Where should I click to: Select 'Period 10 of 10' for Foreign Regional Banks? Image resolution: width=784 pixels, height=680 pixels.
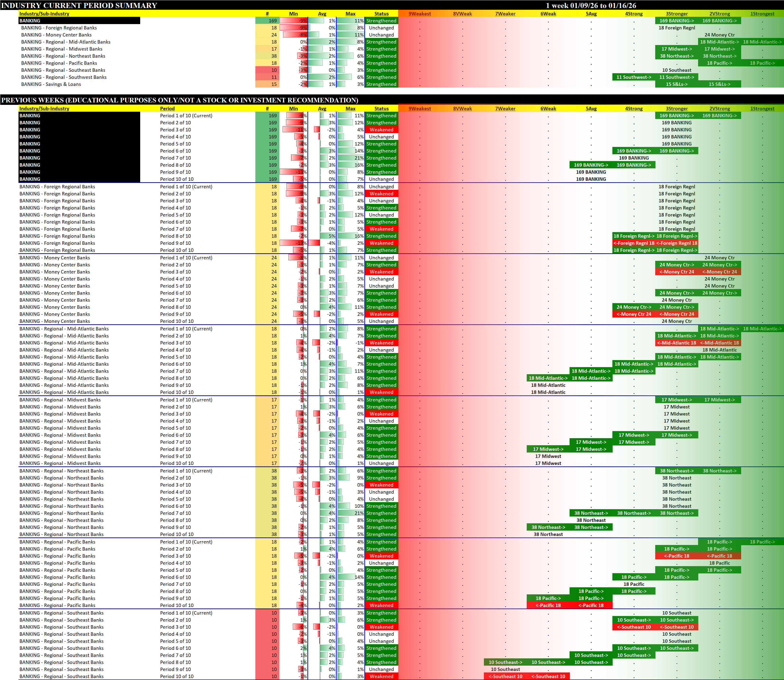[176, 250]
